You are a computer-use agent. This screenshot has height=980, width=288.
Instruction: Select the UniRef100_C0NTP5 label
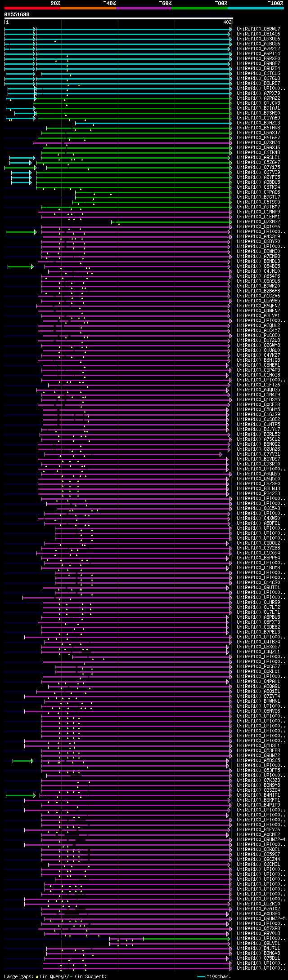point(258,425)
